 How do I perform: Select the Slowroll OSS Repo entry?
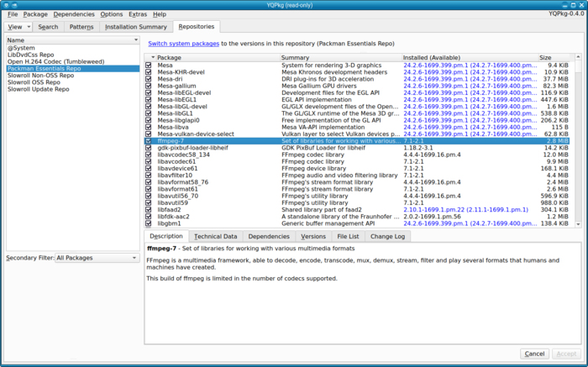35,82
